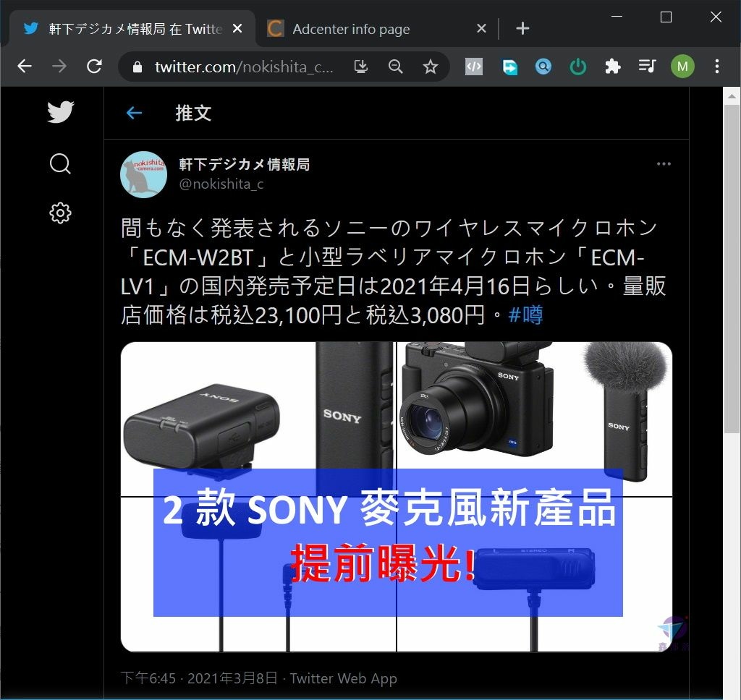Click the browser forward navigation button

[59, 66]
